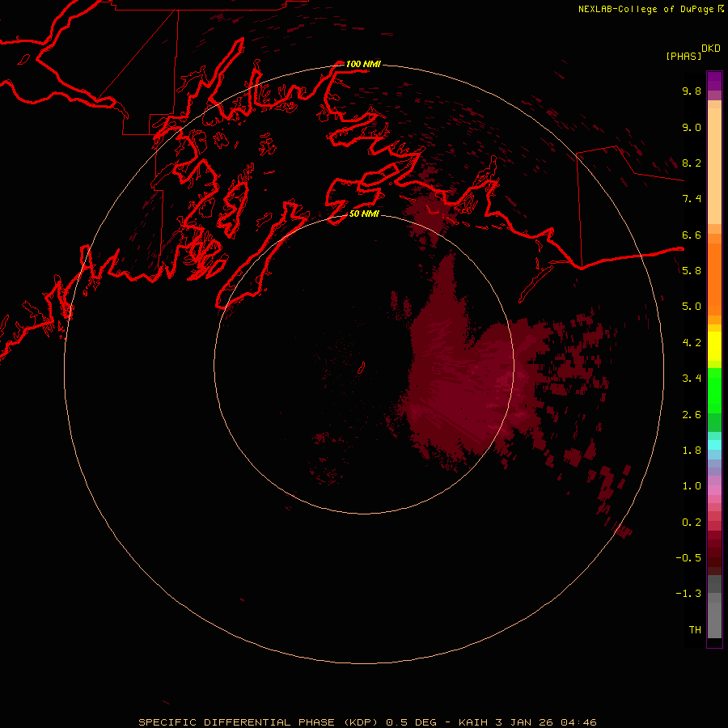Select the 5.8 scale value
Viewport: 728px width, 728px height.
tap(692, 270)
